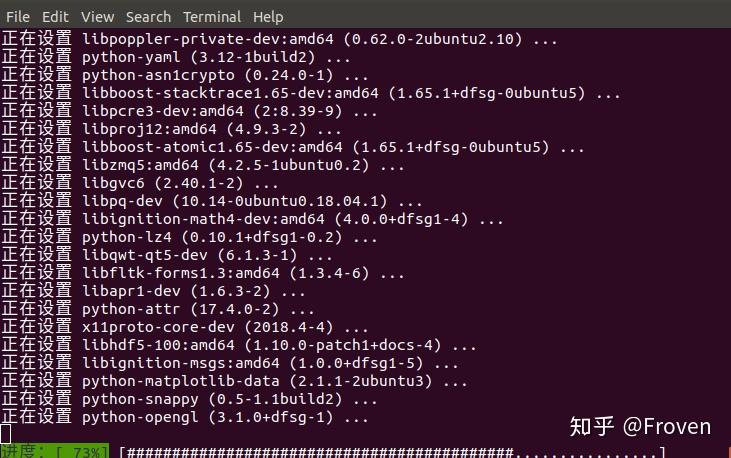Screen dimensions: 731x458
Task: Open the Edit menu
Action: coord(56,17)
